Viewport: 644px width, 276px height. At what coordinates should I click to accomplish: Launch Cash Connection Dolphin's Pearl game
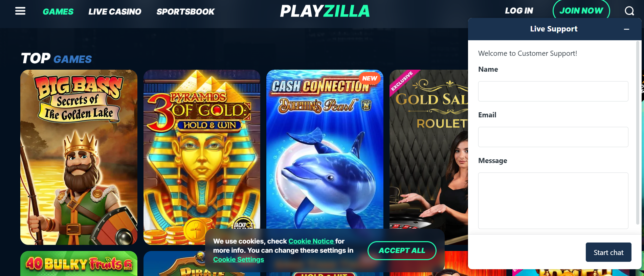click(325, 149)
